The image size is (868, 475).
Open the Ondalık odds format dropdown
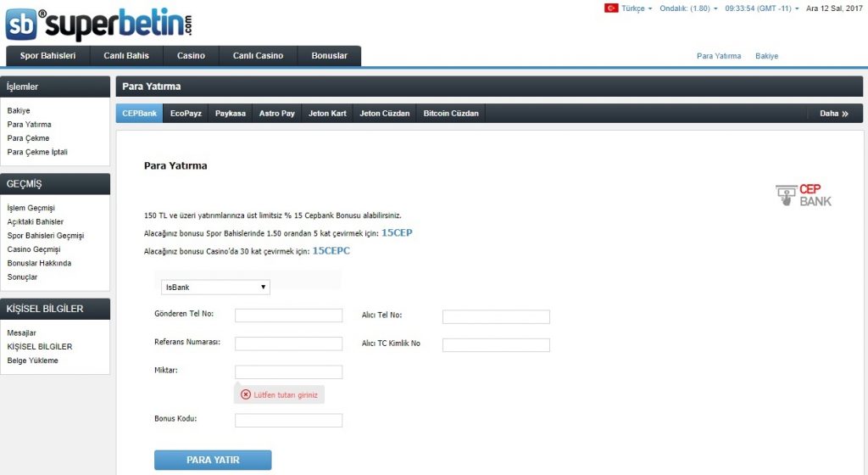[688, 8]
